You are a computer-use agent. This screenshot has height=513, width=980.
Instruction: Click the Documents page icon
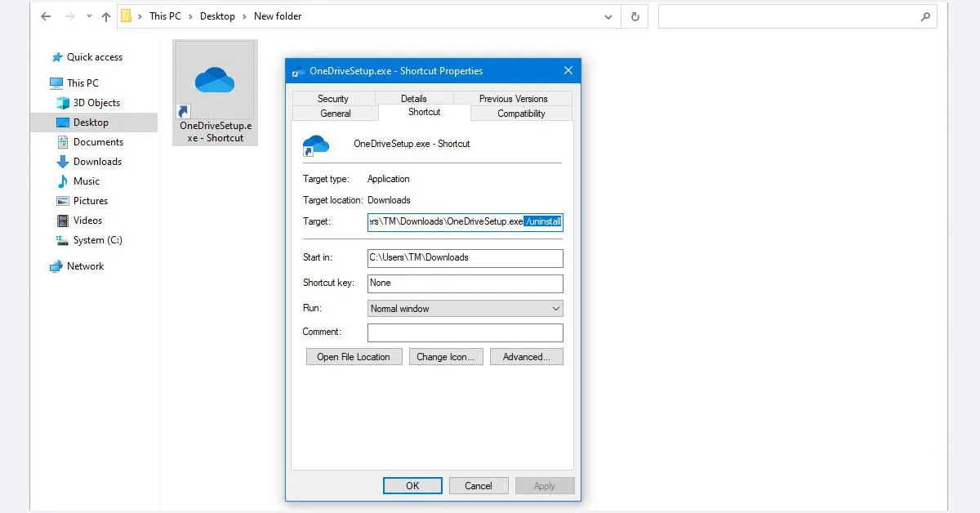click(x=63, y=142)
